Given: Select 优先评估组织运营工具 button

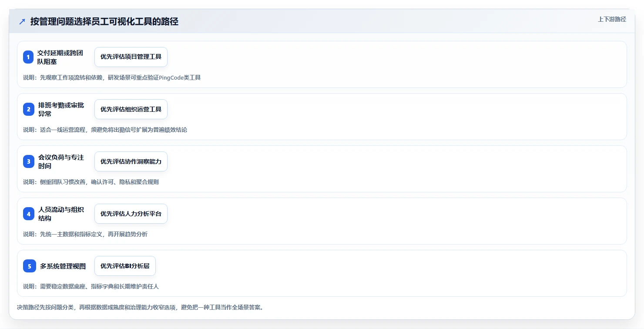Looking at the screenshot, I should point(131,109).
